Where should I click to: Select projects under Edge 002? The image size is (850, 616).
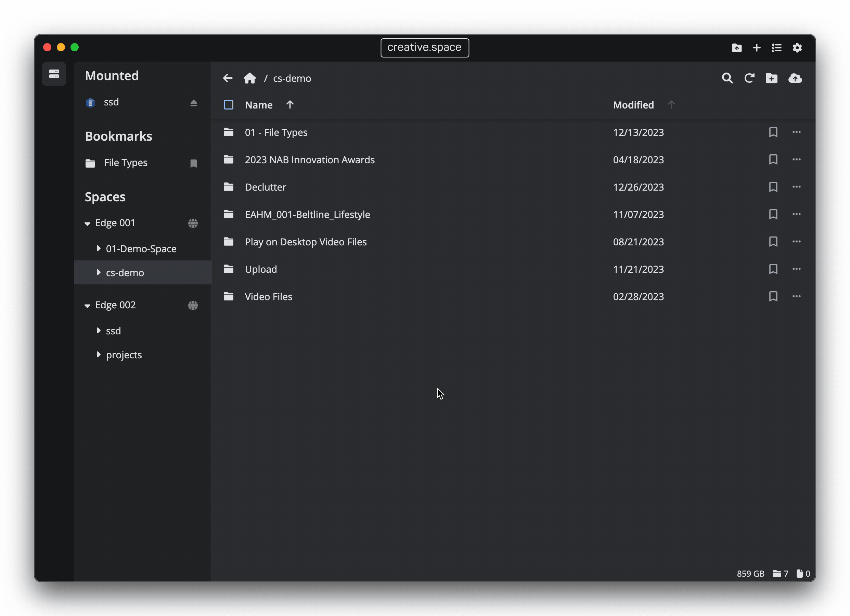coord(124,355)
